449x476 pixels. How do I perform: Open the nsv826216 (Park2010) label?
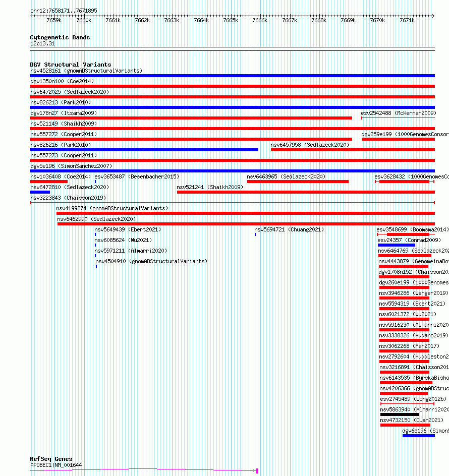(x=61, y=145)
